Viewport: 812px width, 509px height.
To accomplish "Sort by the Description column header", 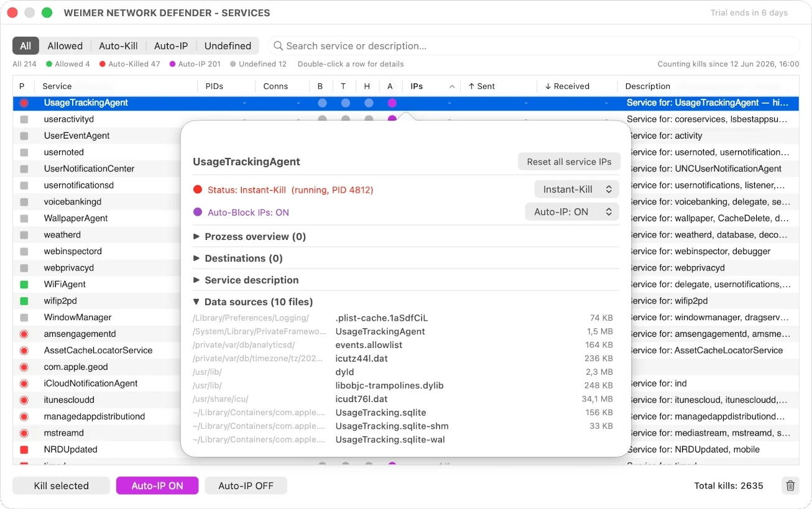I will [708, 86].
